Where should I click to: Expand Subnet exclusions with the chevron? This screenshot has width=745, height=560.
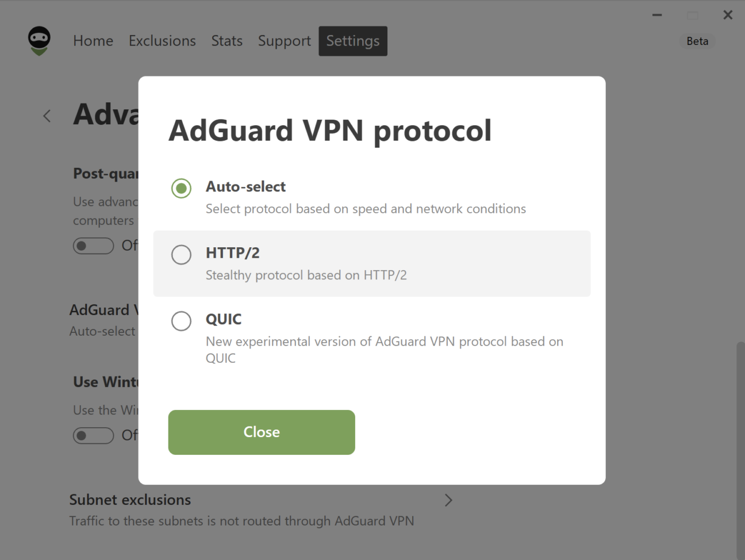point(448,500)
